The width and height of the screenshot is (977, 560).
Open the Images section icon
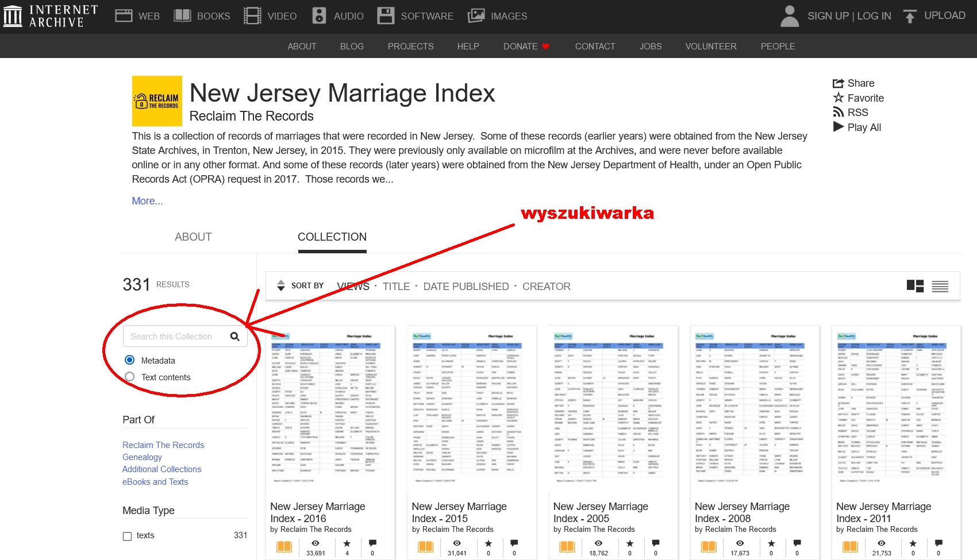(476, 16)
